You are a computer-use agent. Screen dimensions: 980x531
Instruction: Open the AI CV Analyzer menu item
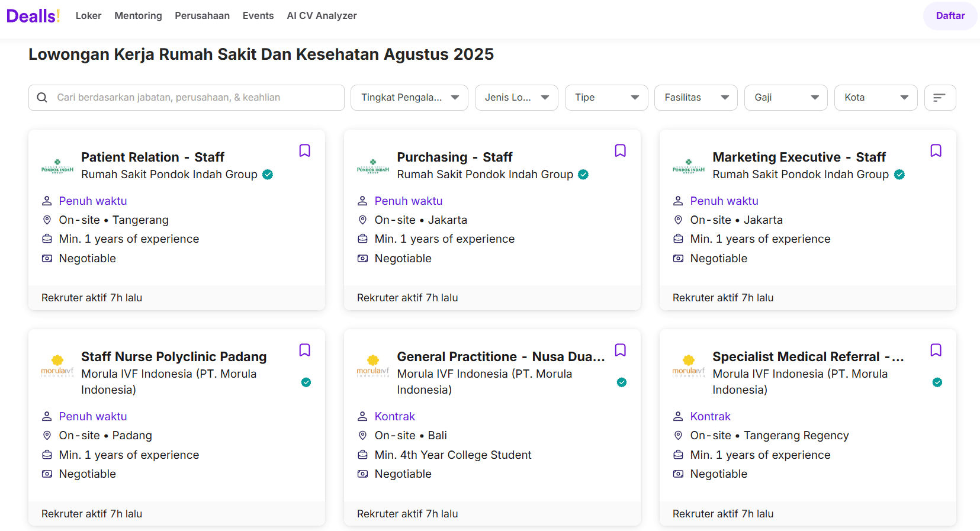(x=322, y=16)
